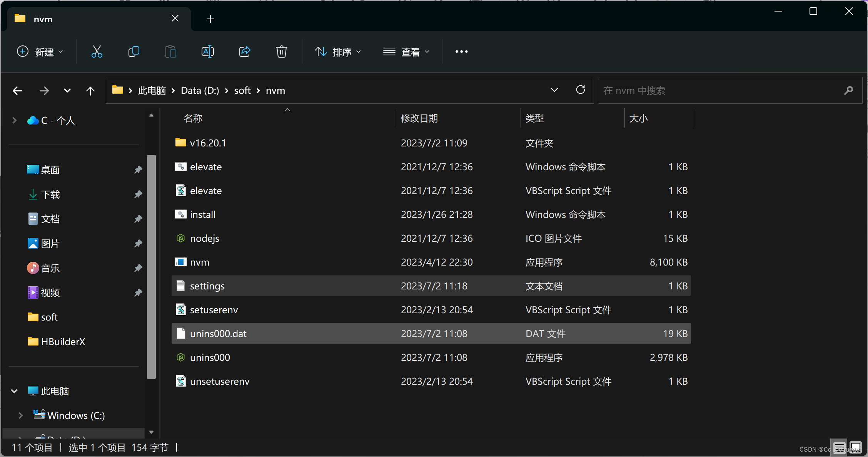Click the unsetuserenv script icon
This screenshot has height=457, width=868.
click(180, 381)
